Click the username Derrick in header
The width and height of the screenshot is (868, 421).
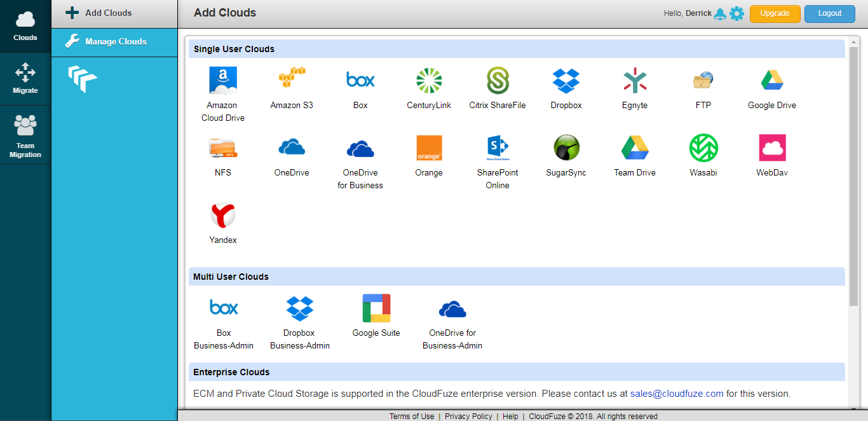[698, 13]
